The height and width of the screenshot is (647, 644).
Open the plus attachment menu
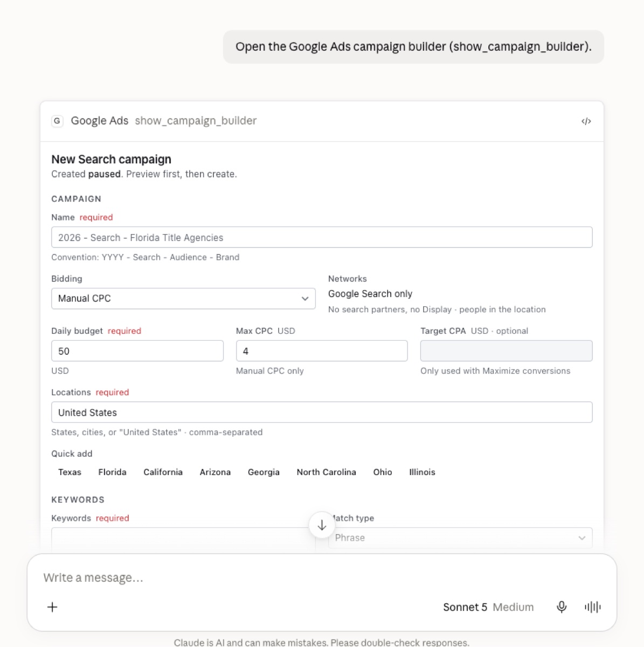click(x=52, y=607)
